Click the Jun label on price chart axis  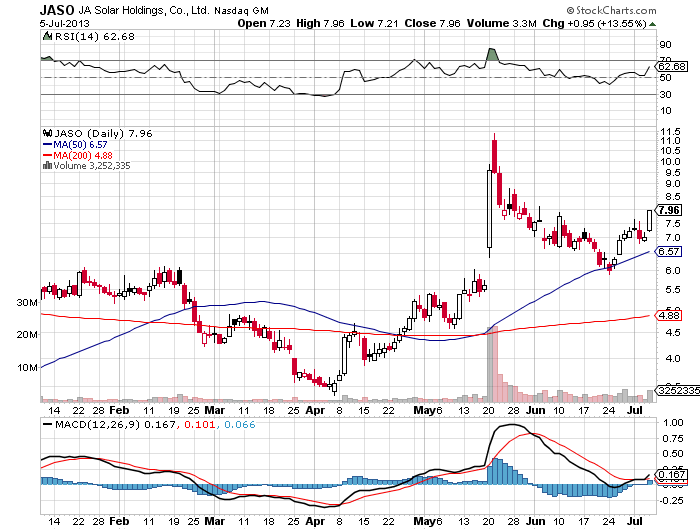(535, 410)
